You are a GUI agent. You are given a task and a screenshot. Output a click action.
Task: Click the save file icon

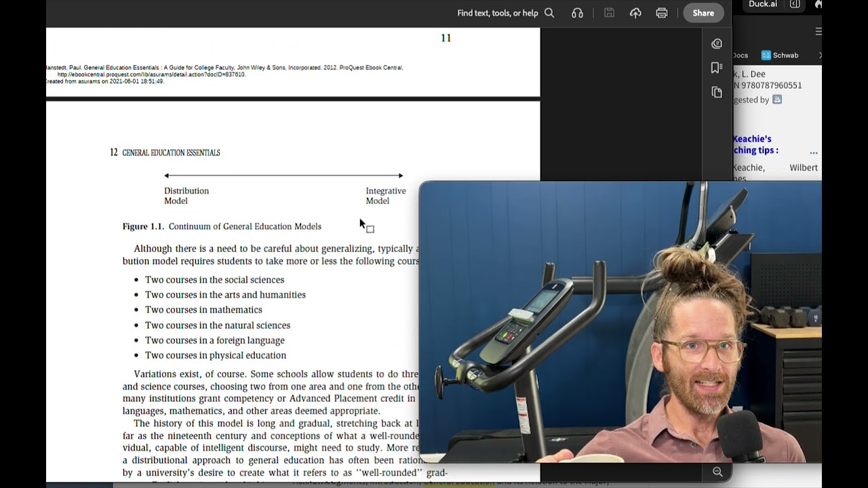609,13
